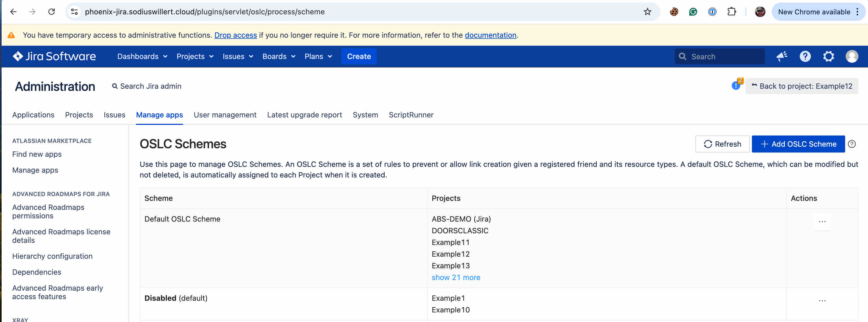The width and height of the screenshot is (868, 322).
Task: Open the cookie extension icon
Action: pos(674,12)
